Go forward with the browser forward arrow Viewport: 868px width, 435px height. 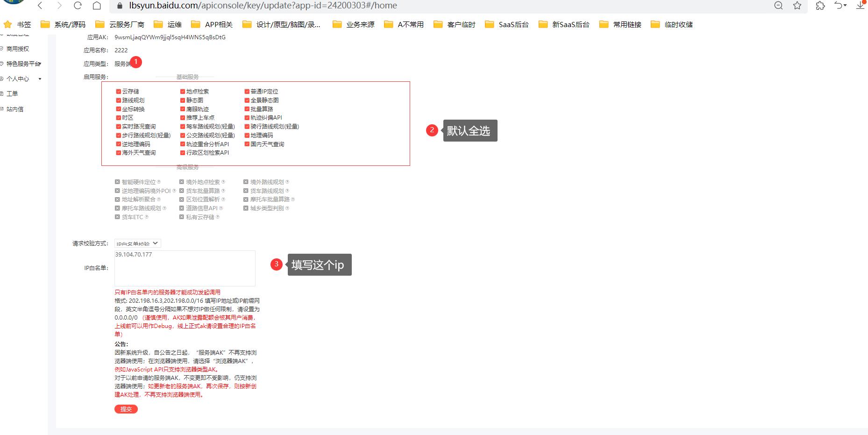59,6
